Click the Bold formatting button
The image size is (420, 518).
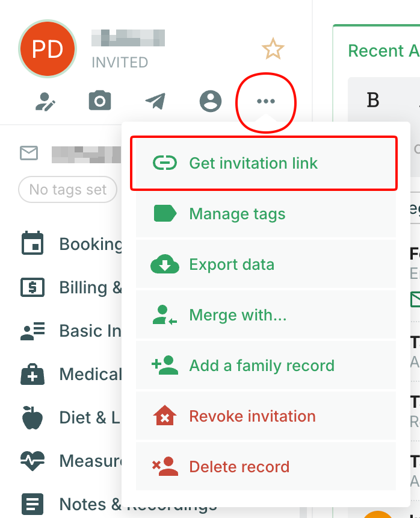[373, 100]
